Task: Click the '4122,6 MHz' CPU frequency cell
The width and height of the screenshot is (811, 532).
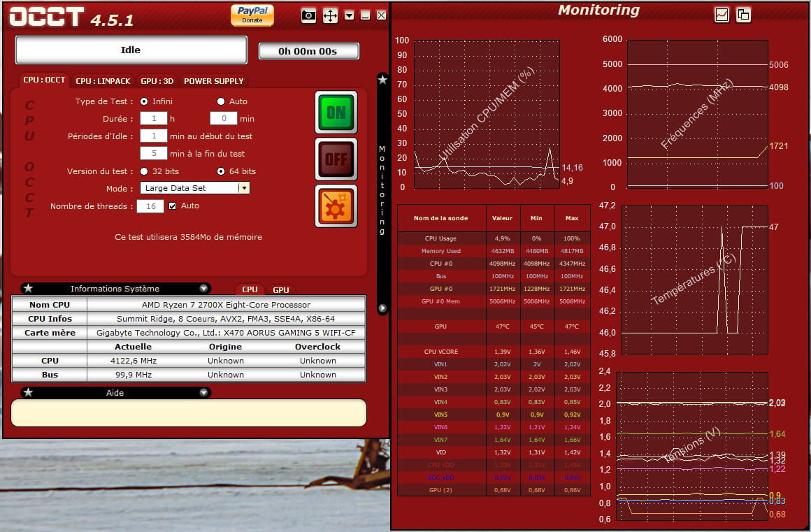Action: (134, 361)
